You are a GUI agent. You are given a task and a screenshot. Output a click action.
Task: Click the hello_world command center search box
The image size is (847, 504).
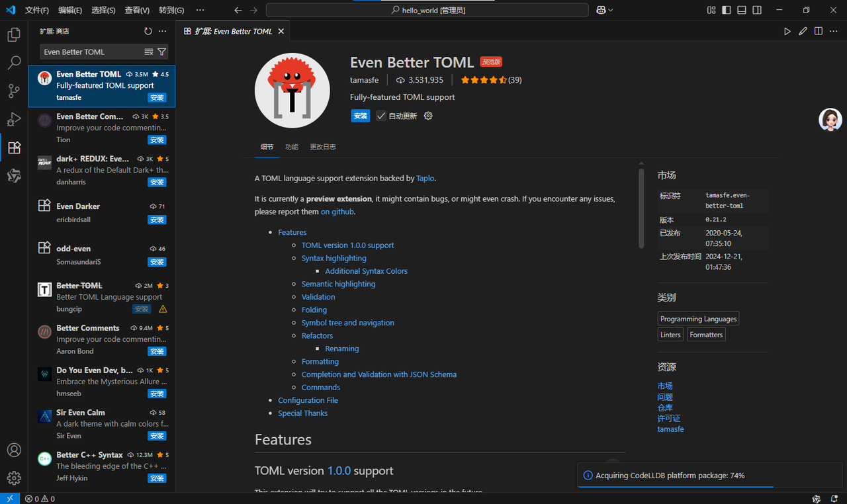[x=427, y=10]
